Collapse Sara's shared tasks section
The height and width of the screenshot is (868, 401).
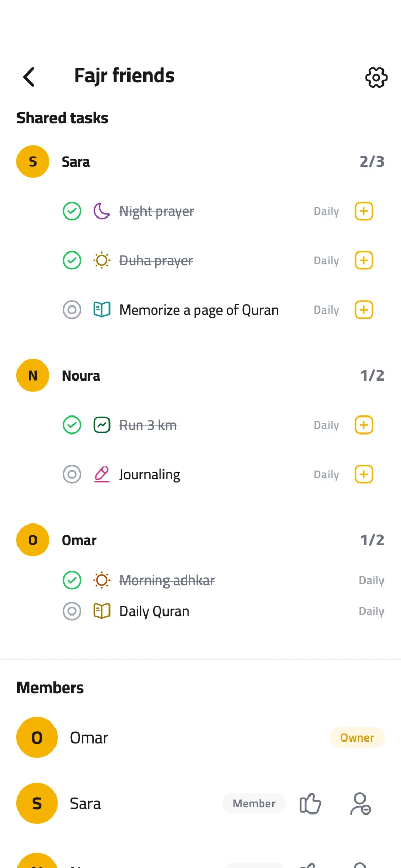point(200,161)
